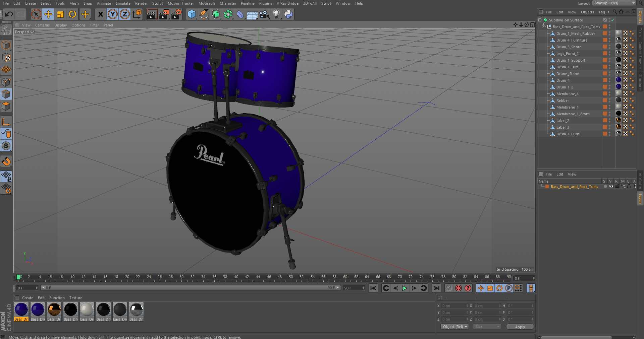Toggle Autokeying button

click(459, 288)
